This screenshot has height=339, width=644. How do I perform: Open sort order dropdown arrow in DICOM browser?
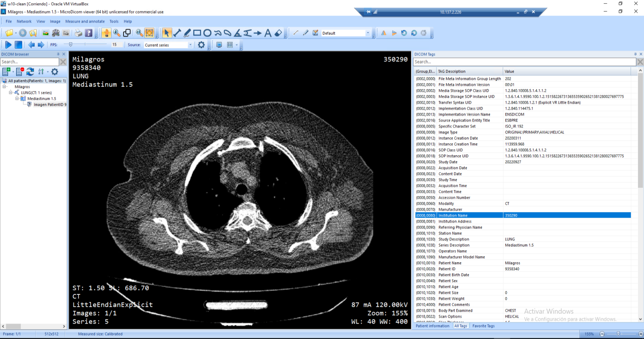coord(47,72)
